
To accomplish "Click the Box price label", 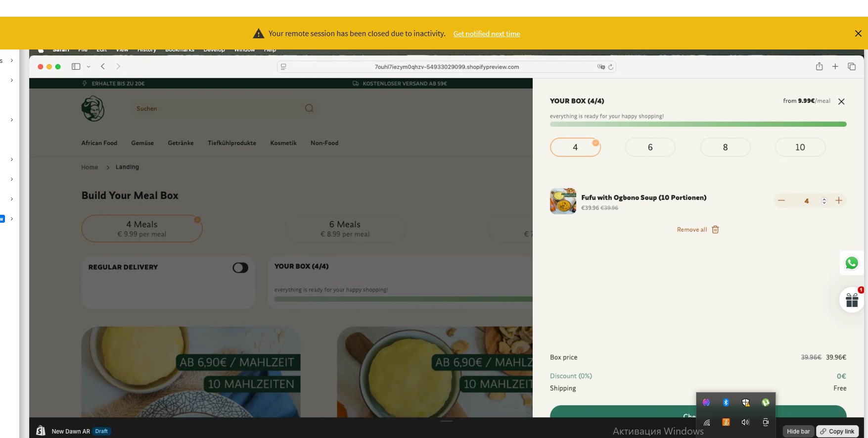I will tap(563, 357).
